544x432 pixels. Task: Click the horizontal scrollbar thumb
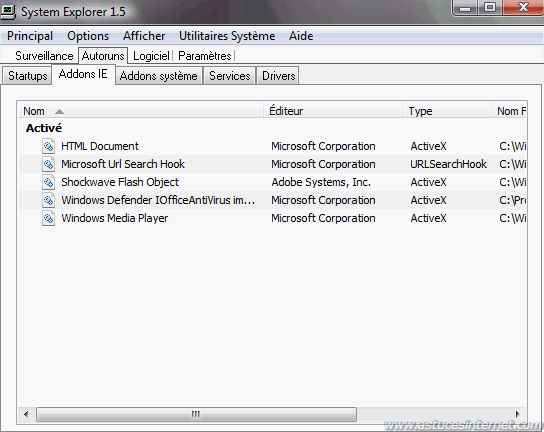click(196, 414)
